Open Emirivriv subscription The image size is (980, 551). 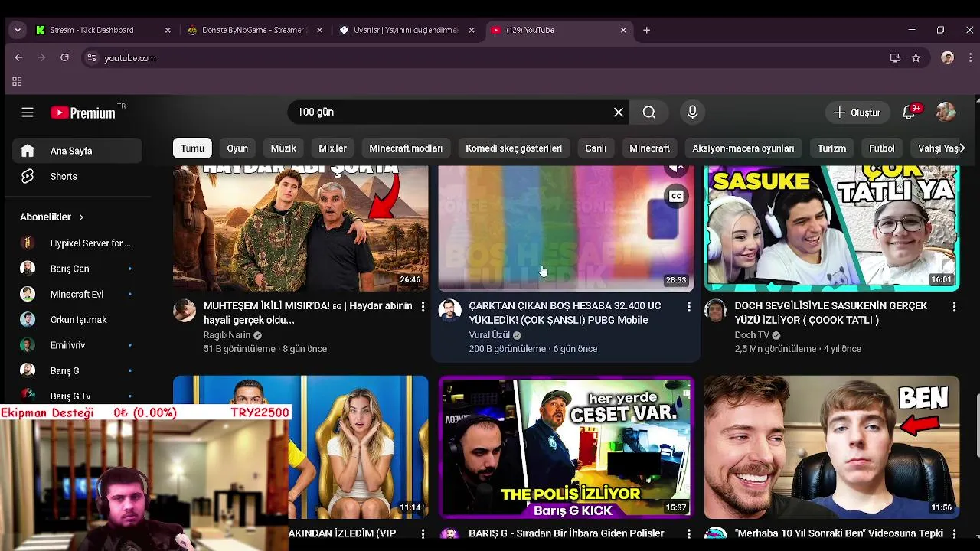pos(77,345)
